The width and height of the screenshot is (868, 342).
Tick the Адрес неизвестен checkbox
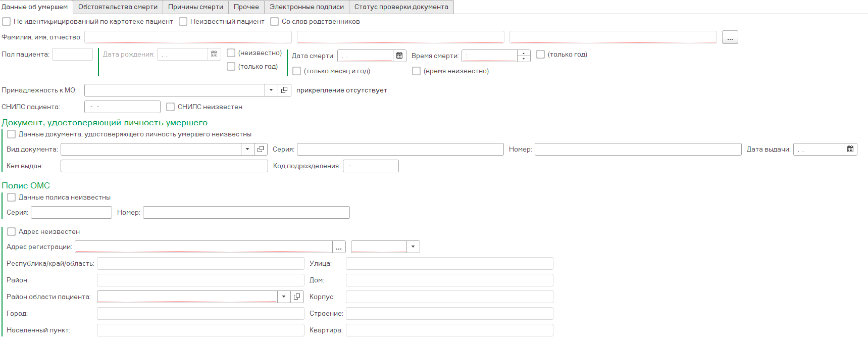(x=12, y=231)
